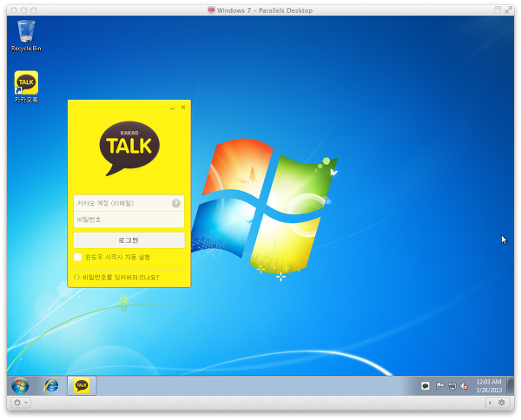Click the Kakao account email field

[129, 203]
